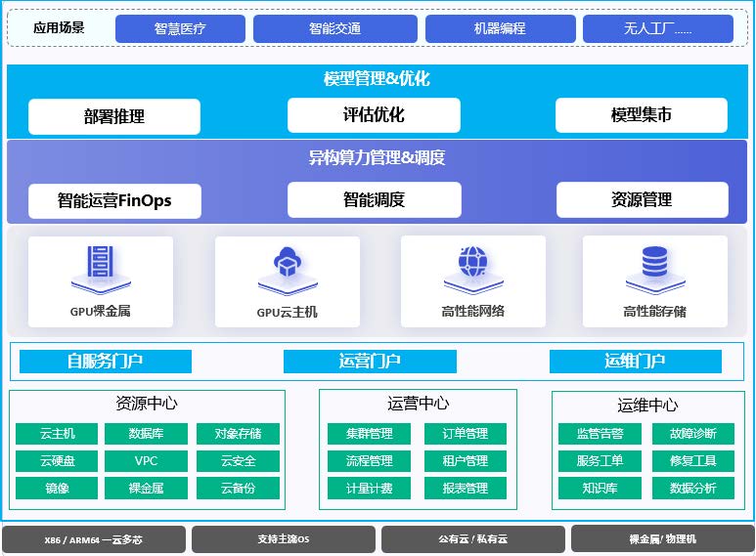
Task: Switch to the 运营门户 portal tab
Action: [x=370, y=362]
